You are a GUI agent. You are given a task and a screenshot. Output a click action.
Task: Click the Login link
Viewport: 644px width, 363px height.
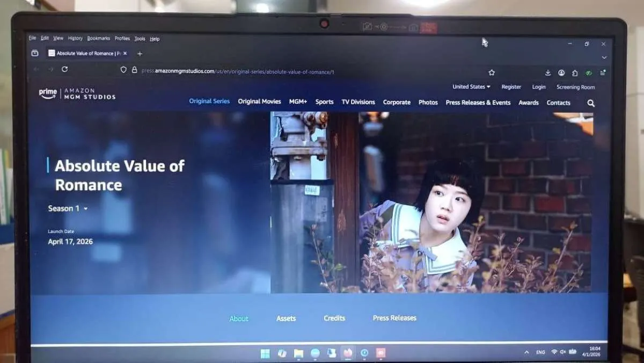[538, 86]
